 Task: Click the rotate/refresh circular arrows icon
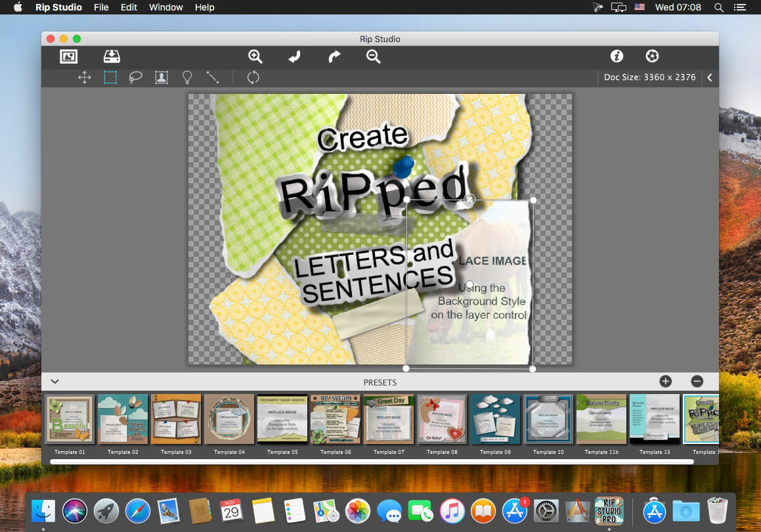pos(253,78)
